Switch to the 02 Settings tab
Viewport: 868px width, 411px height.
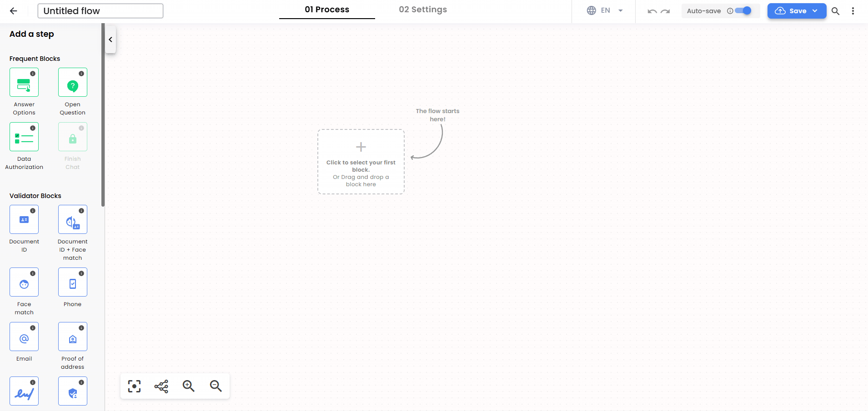tap(423, 9)
